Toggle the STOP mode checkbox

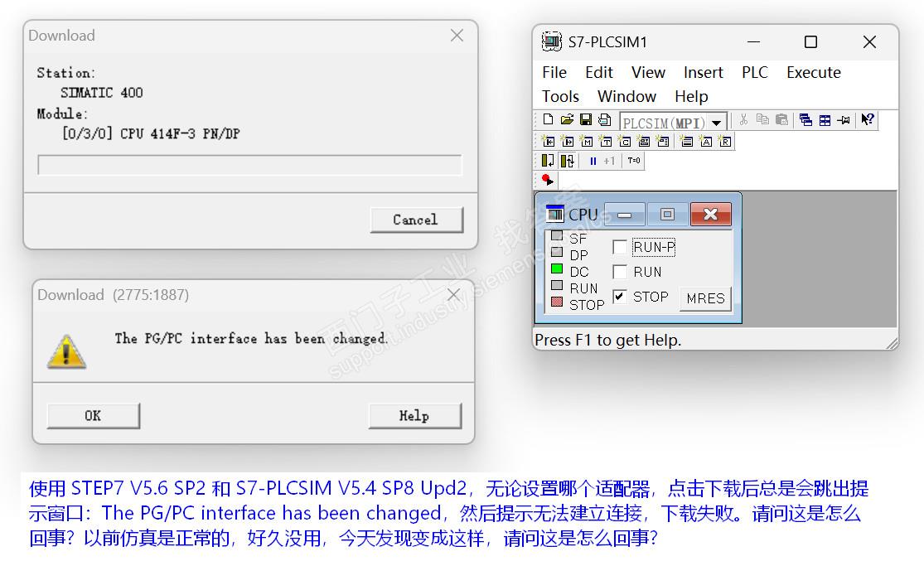pyautogui.click(x=619, y=297)
